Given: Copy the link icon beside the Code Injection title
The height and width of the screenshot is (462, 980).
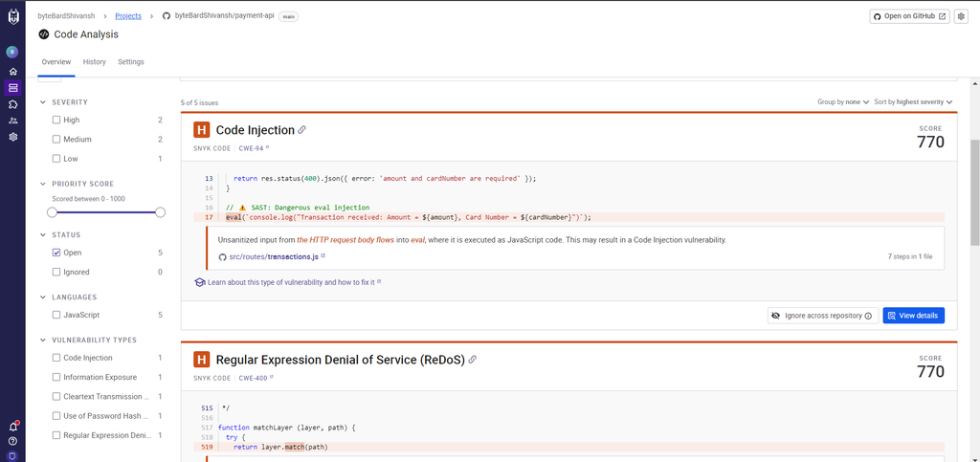Looking at the screenshot, I should click(x=301, y=130).
